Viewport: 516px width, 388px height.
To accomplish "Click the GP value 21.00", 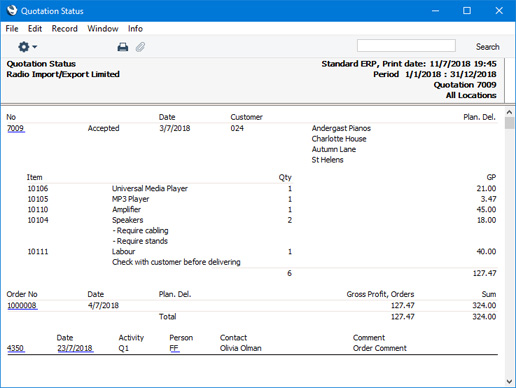I will tap(486, 189).
